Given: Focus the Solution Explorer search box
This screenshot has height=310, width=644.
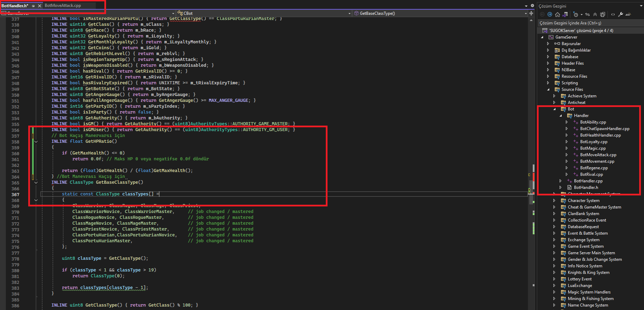Looking at the screenshot, I should pyautogui.click(x=590, y=23).
